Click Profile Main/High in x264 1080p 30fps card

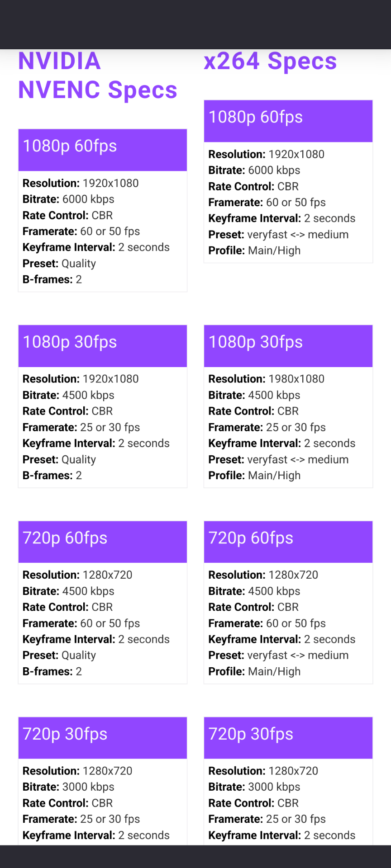[x=254, y=475]
